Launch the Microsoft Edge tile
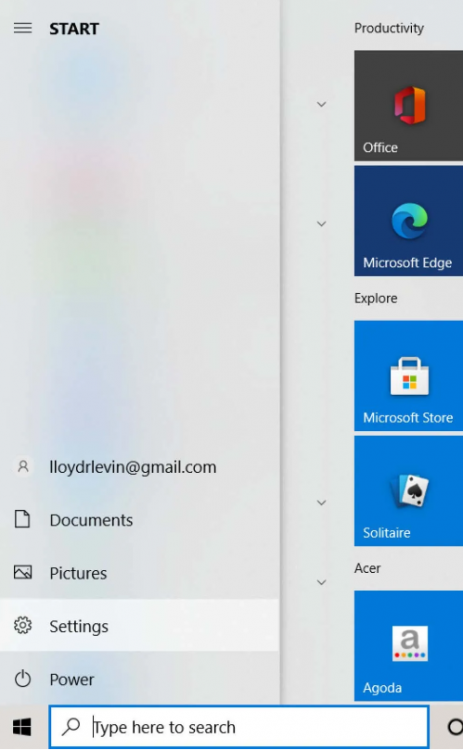 tap(408, 221)
